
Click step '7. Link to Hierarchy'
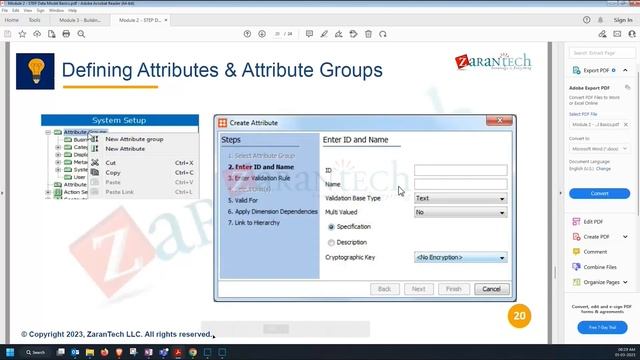[x=254, y=223]
